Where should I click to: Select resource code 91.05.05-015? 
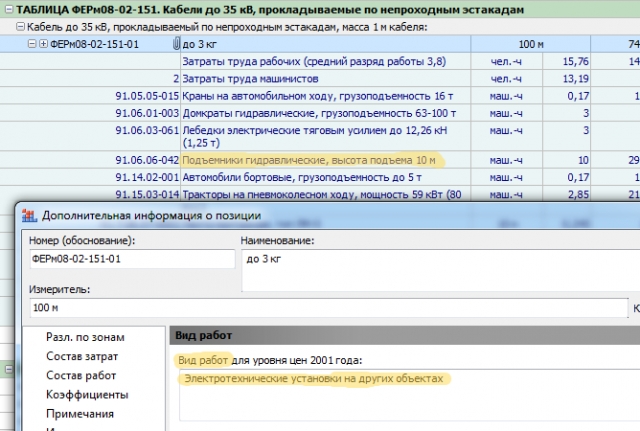(147, 96)
